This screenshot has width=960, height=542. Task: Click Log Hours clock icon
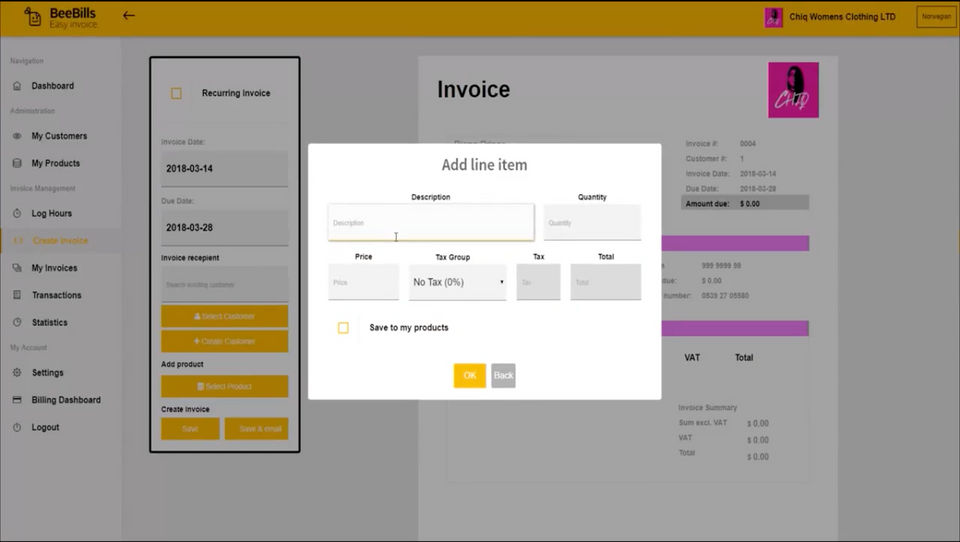pos(17,213)
